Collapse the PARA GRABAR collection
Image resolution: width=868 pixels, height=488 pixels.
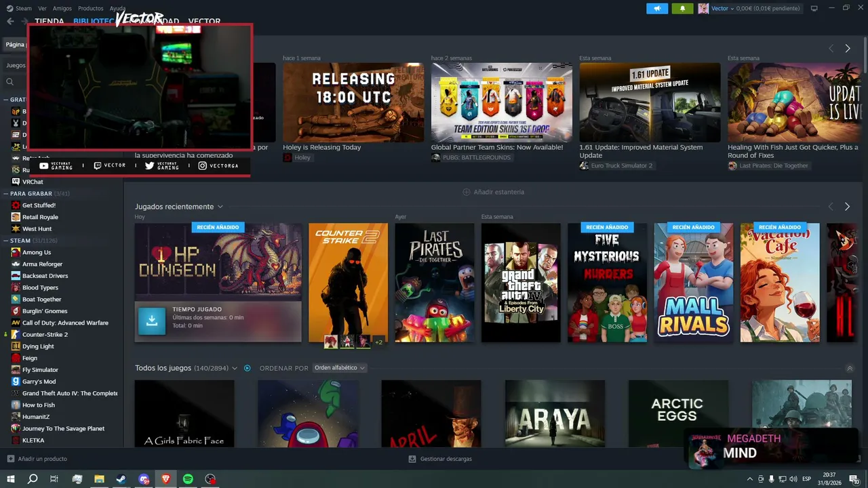[6, 194]
